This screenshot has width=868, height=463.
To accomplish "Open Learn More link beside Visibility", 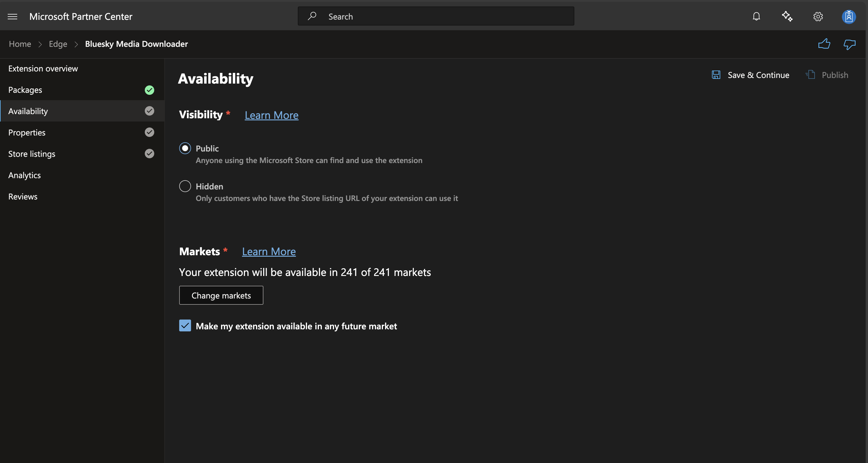I will (x=272, y=115).
